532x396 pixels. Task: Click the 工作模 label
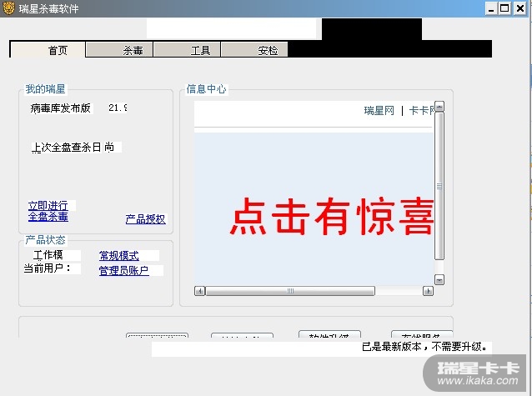tap(48, 255)
